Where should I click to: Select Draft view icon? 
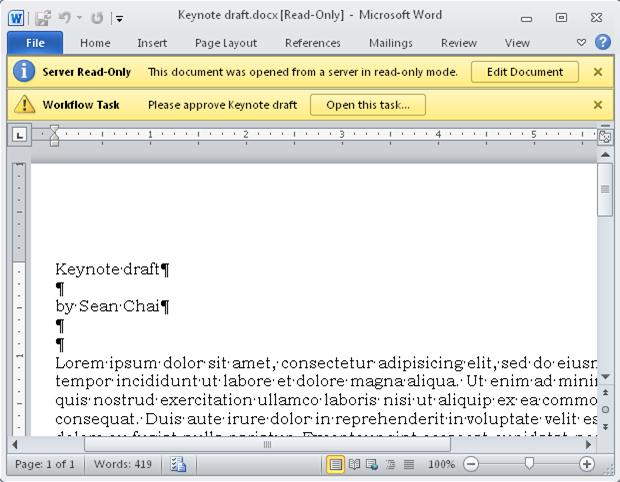408,464
